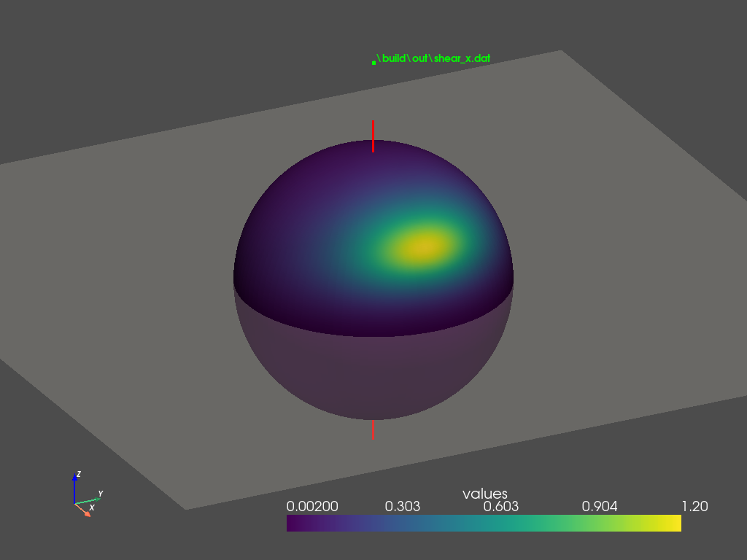Click the 0.904 tick label on colorbar

(600, 506)
